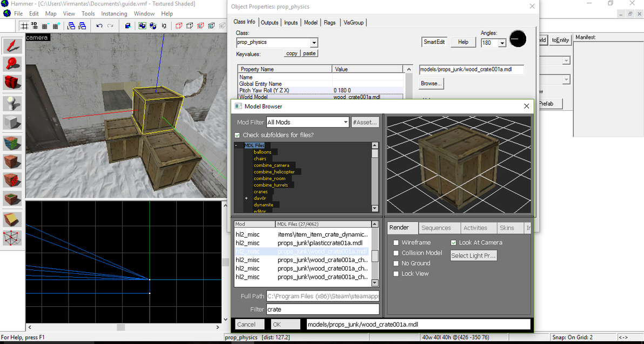This screenshot has width=644, height=344.
Task: Select the Selection (arrow) tool
Action: coord(12,46)
